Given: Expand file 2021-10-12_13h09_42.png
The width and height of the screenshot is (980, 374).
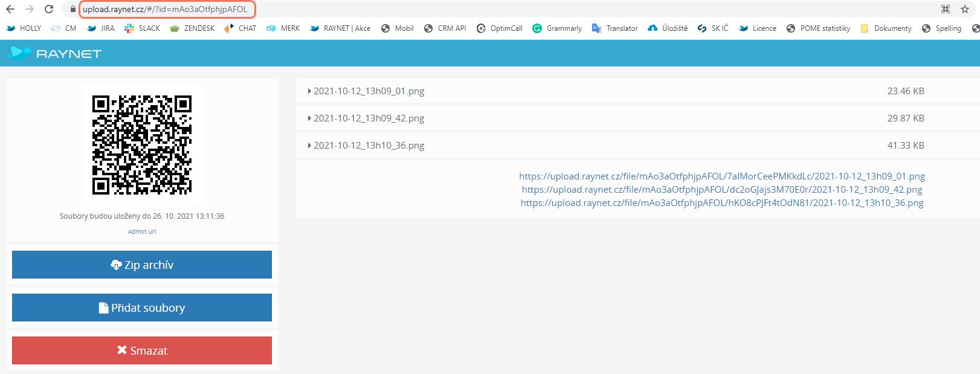Looking at the screenshot, I should tap(366, 118).
